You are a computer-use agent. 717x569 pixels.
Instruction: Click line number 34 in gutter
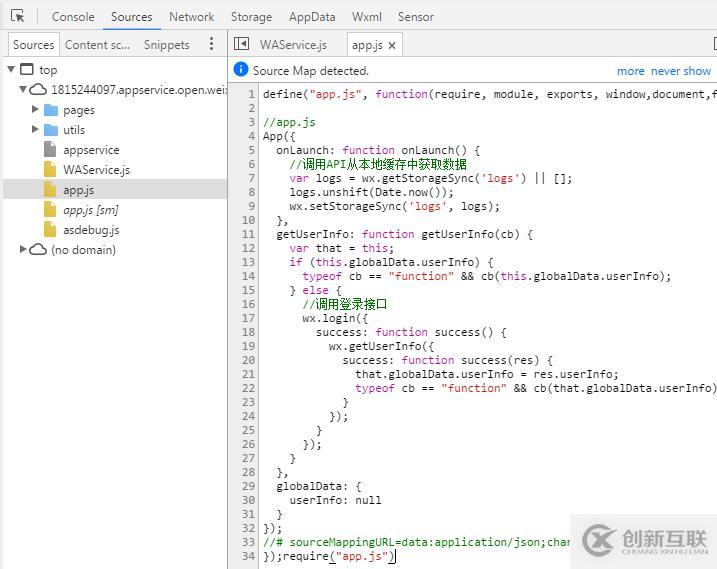248,556
